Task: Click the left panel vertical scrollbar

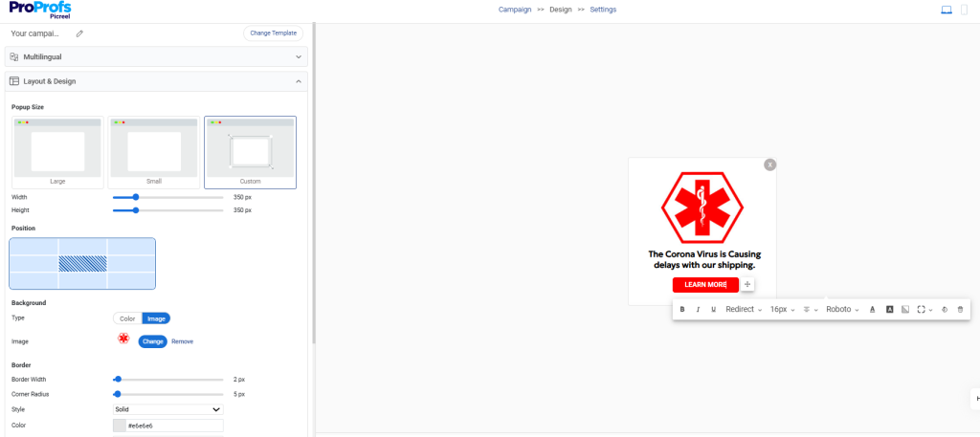Action: [314, 185]
